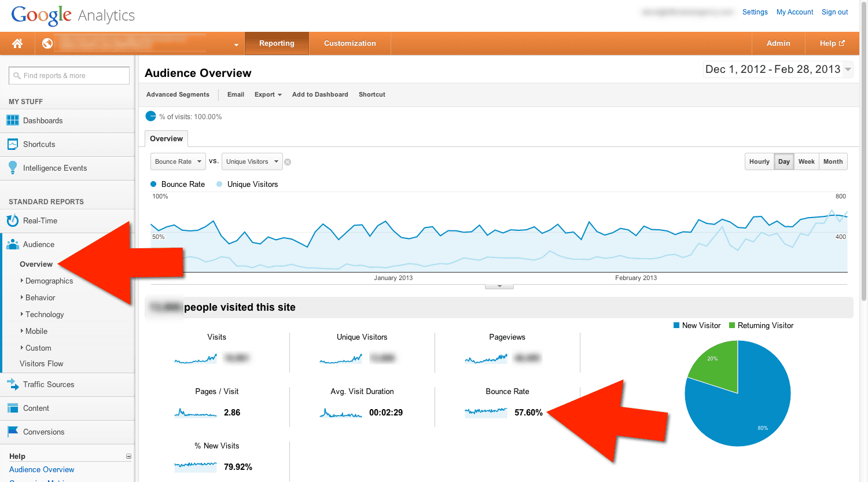Click the Settings link

[755, 12]
